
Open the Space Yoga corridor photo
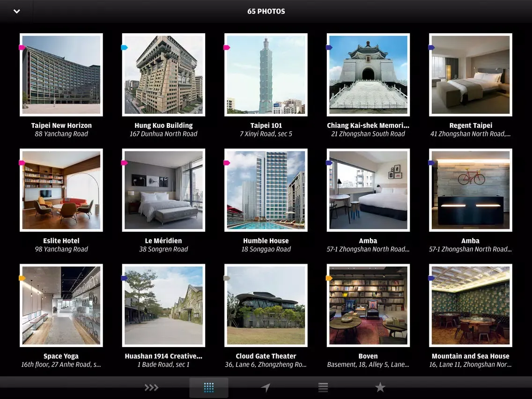pos(61,305)
